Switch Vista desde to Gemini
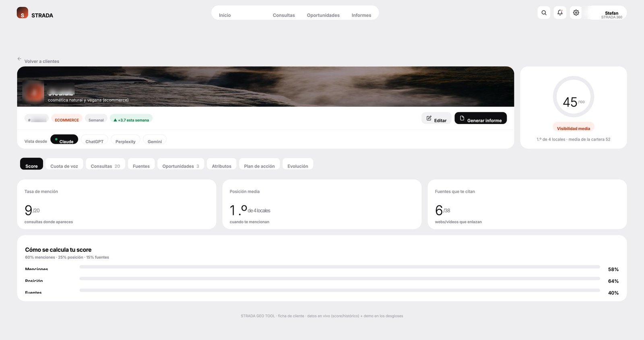644x340 pixels. tap(155, 140)
